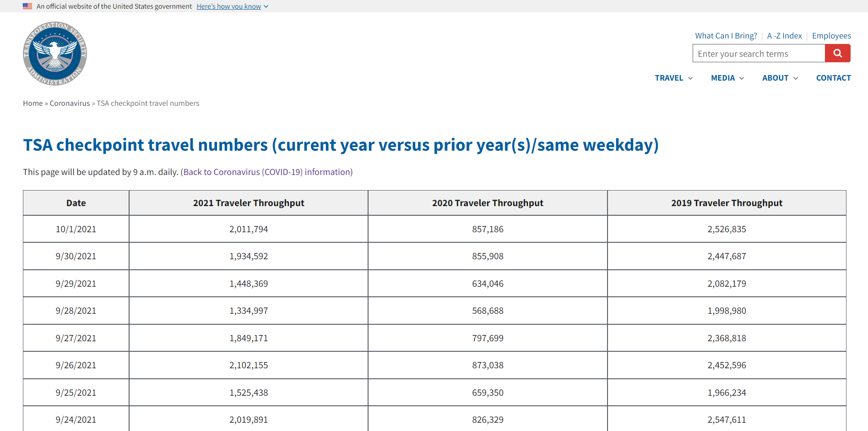Navigate to Home breadcrumb

click(x=33, y=104)
